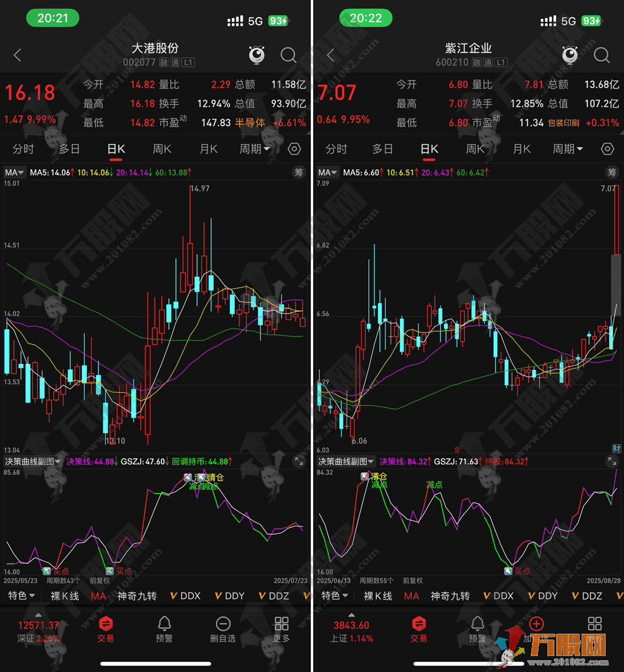Open 更多 grid menu on 大港股份 screen
The height and width of the screenshot is (672, 624).
coord(281,629)
